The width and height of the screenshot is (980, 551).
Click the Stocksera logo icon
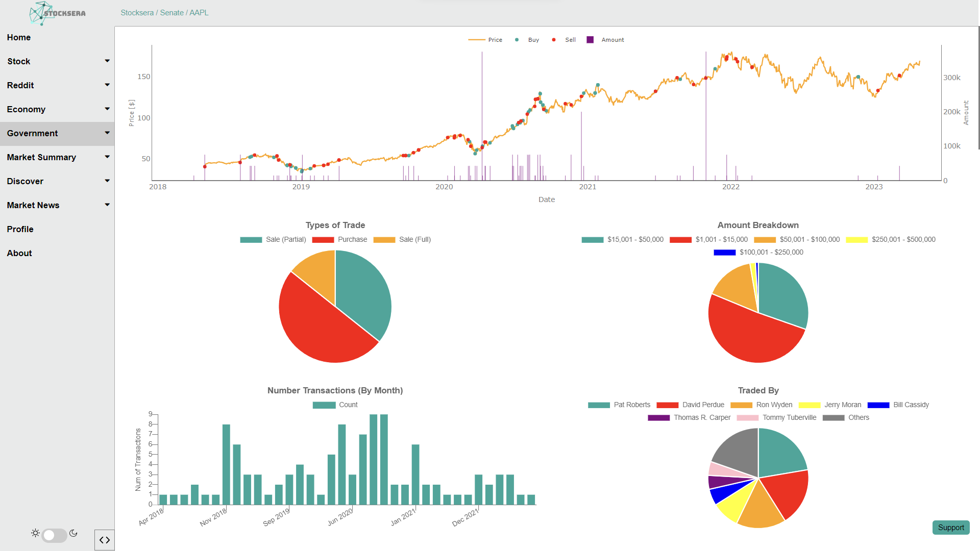[x=42, y=13]
